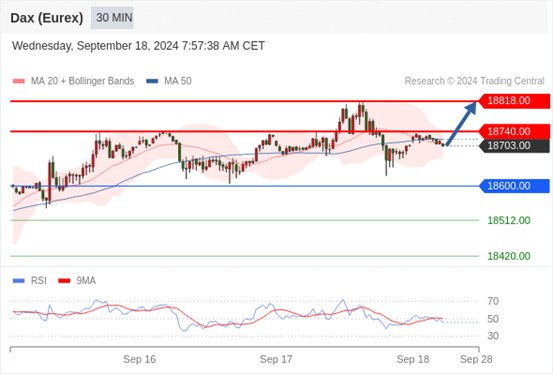553x375 pixels.
Task: Click the blue upward forecast arrow
Action: (x=461, y=123)
